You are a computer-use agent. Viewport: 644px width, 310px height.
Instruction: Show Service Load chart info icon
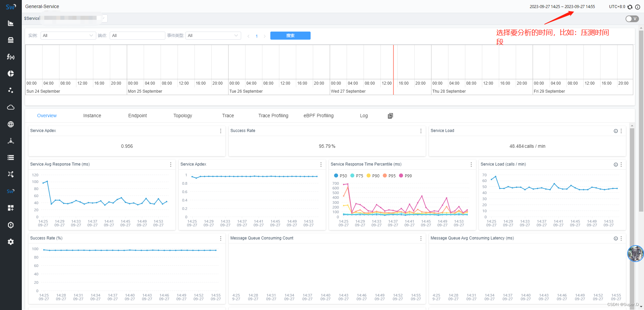coord(616,165)
